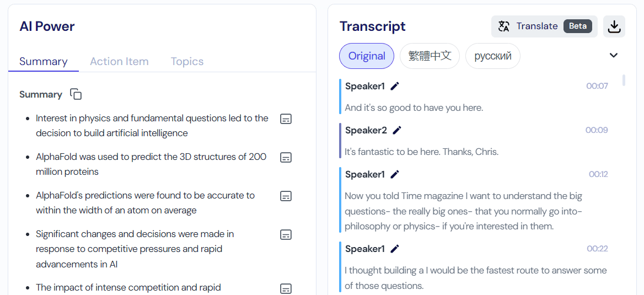Click the Translate Beta button
This screenshot has width=644, height=295.
(544, 26)
